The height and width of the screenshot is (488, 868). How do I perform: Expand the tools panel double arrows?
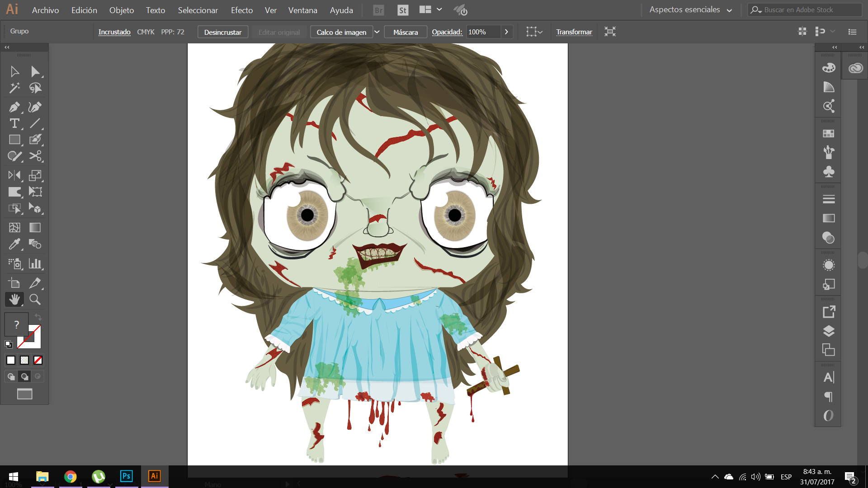pos(7,47)
